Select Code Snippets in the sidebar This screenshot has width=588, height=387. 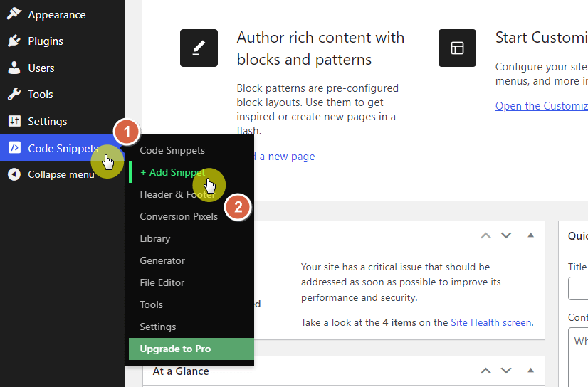63,148
